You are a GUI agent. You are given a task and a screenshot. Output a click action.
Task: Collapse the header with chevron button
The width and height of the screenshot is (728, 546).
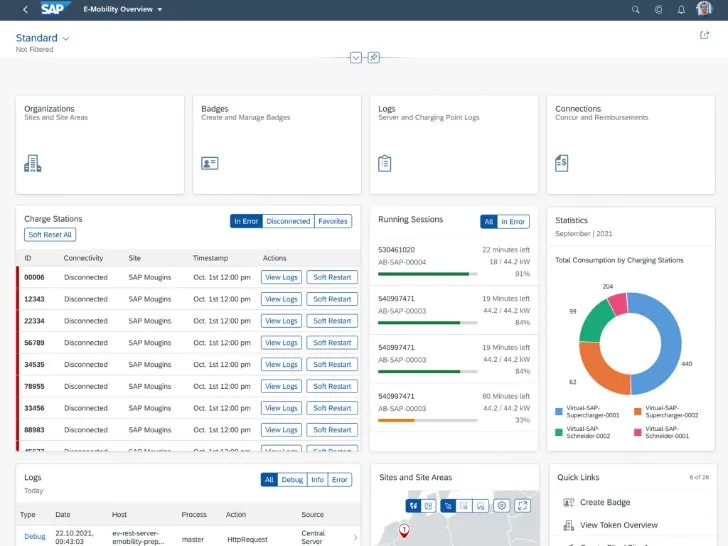click(355, 58)
